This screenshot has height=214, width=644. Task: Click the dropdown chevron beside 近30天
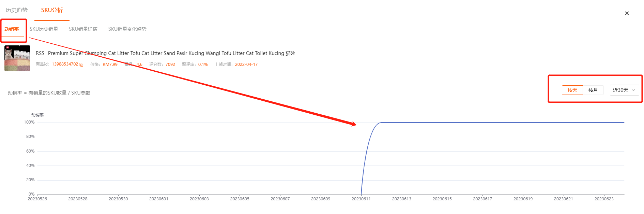pos(633,90)
